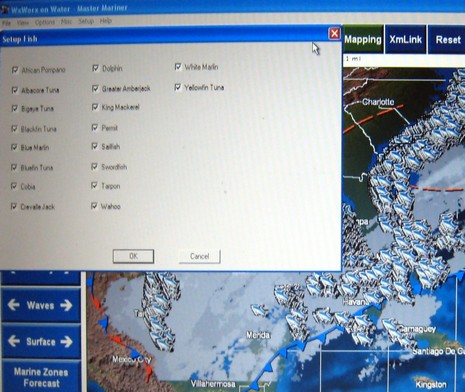Click the Charlotte label on the map
Screen dimensions: 465x392
[378, 102]
